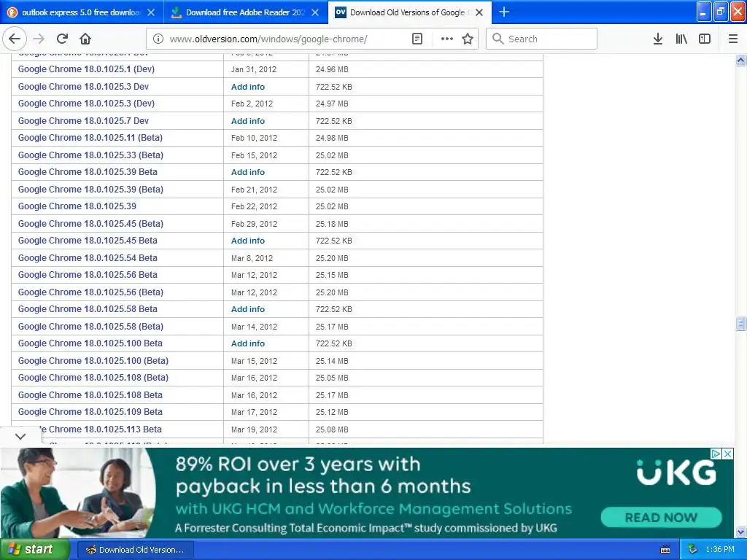
Task: Close the Adobe Reader download tab
Action: (x=315, y=12)
